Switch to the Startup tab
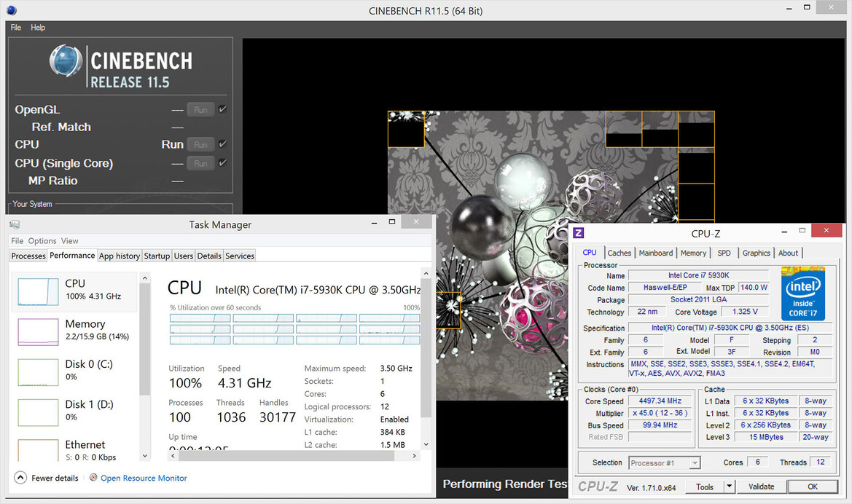This screenshot has height=504, width=852. coord(157,256)
